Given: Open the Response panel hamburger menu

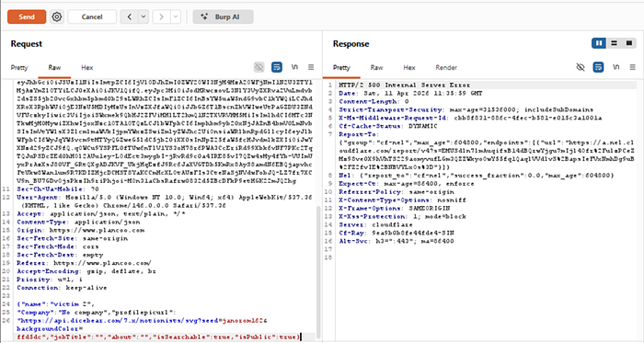Looking at the screenshot, I should (633, 67).
